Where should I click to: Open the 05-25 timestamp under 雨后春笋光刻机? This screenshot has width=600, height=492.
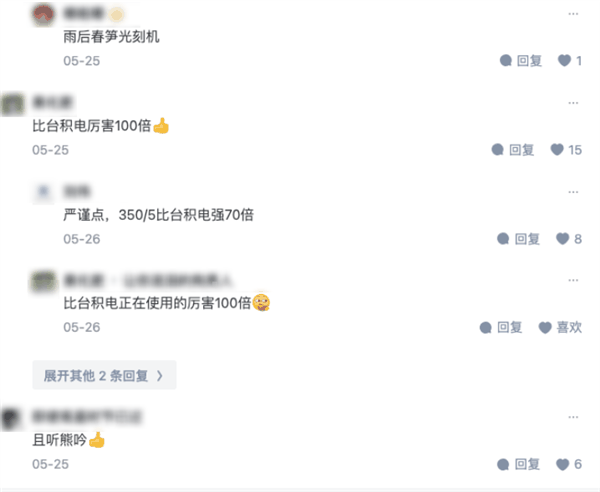tap(82, 61)
